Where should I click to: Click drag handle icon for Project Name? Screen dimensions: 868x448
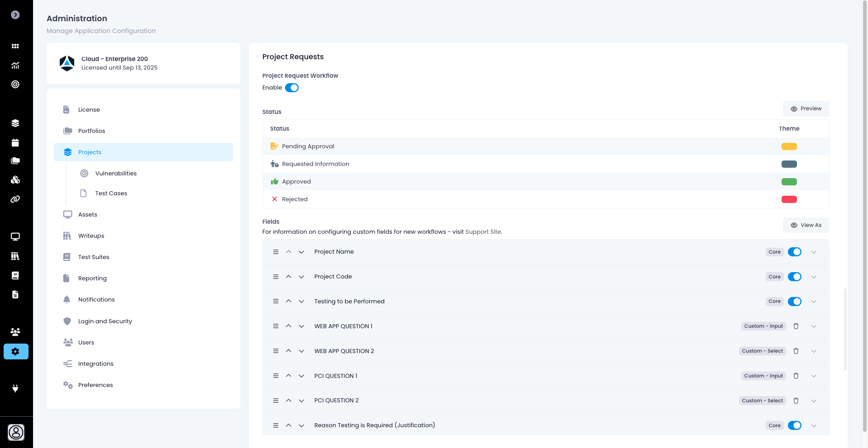(276, 252)
